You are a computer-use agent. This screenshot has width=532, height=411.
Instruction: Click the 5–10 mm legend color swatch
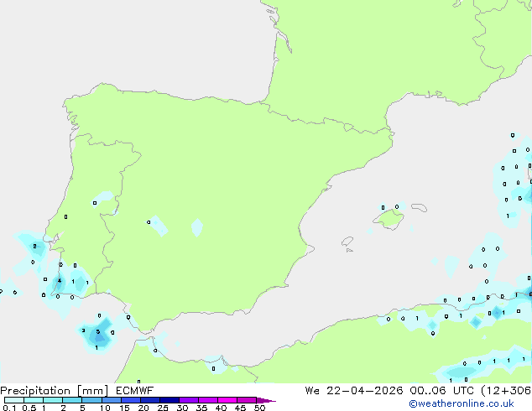coord(91,400)
